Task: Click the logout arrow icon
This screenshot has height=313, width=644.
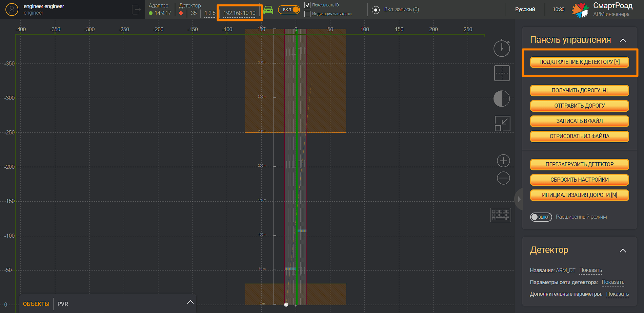Action: [x=136, y=9]
